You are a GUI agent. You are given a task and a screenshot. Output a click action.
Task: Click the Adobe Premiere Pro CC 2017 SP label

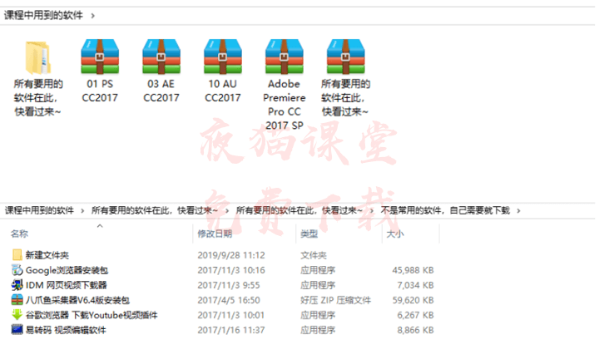285,105
